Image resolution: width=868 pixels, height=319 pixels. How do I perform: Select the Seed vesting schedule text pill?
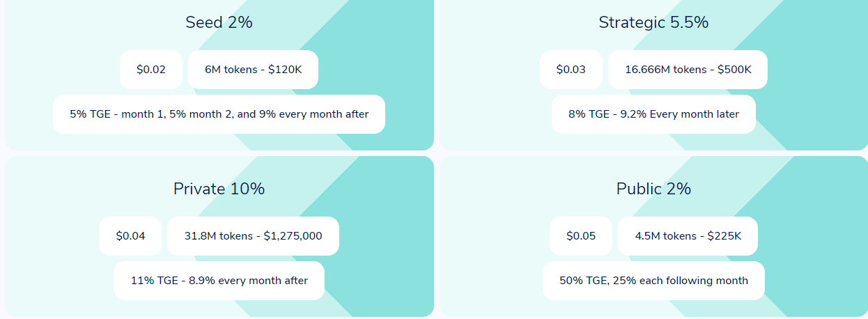click(219, 114)
